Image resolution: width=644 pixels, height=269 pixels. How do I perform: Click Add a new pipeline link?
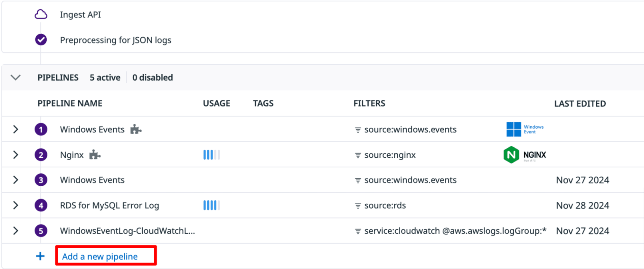100,256
